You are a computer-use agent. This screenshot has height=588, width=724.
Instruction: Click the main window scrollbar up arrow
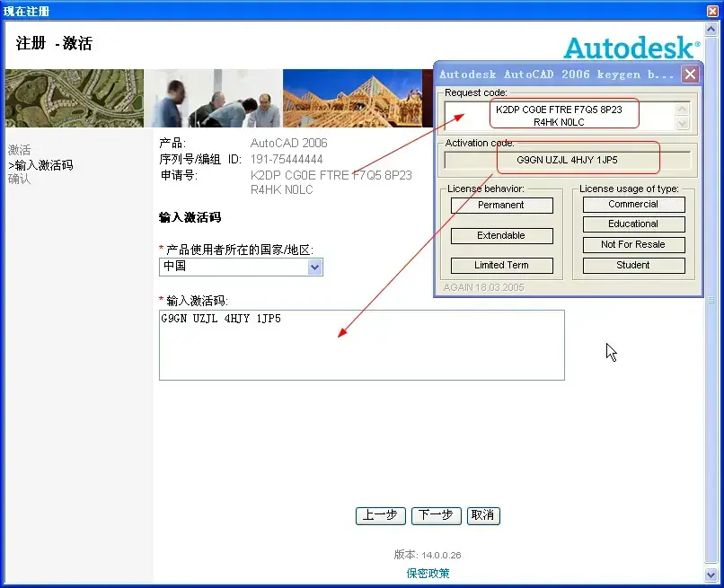click(x=711, y=29)
